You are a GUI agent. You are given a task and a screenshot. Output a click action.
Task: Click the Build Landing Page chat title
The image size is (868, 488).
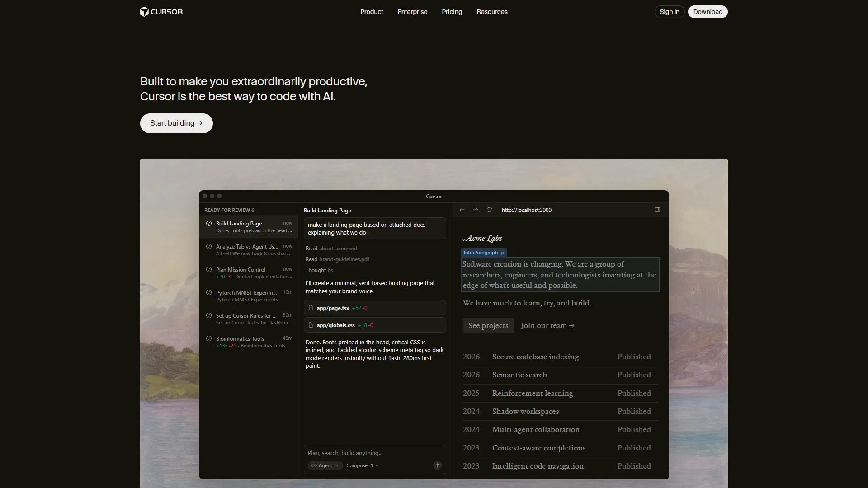[x=327, y=211]
